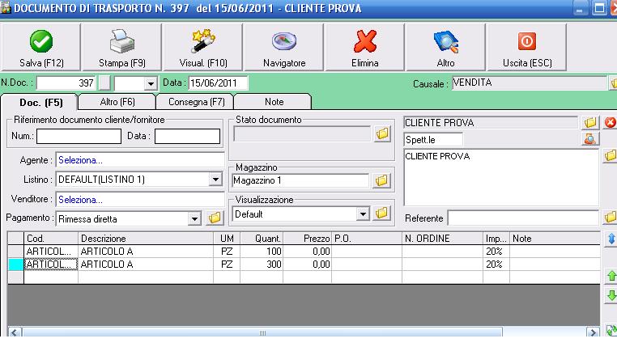Open Visual. (F10) wand preview button
The image size is (617, 364).
click(203, 47)
